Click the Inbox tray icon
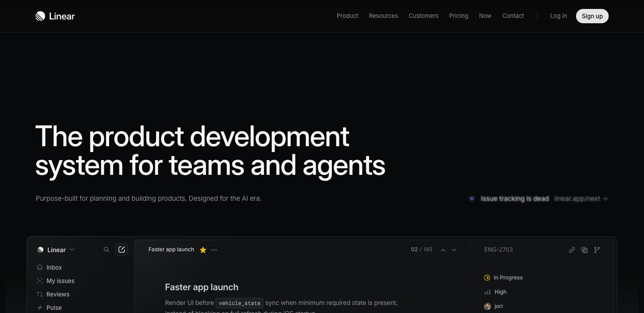The width and height of the screenshot is (644, 313). click(x=40, y=267)
